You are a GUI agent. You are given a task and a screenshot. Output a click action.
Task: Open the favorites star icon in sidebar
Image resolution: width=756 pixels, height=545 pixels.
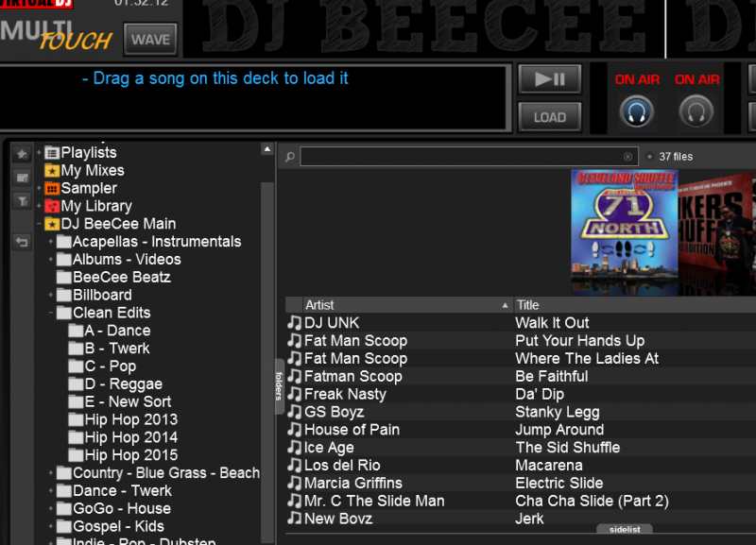click(22, 154)
